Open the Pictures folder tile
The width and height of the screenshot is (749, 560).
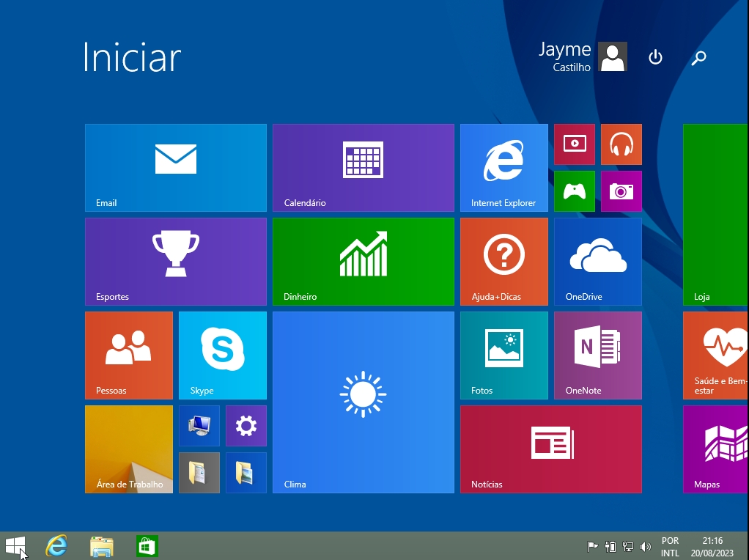point(246,472)
